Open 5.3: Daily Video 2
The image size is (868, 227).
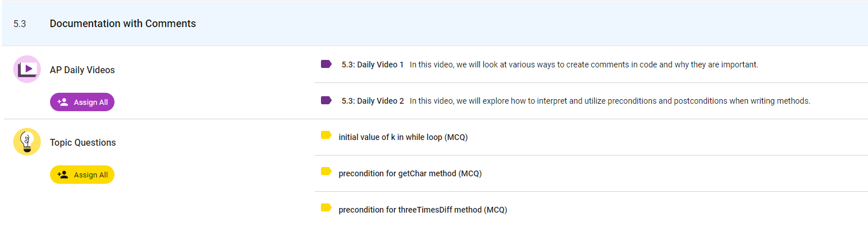click(373, 101)
